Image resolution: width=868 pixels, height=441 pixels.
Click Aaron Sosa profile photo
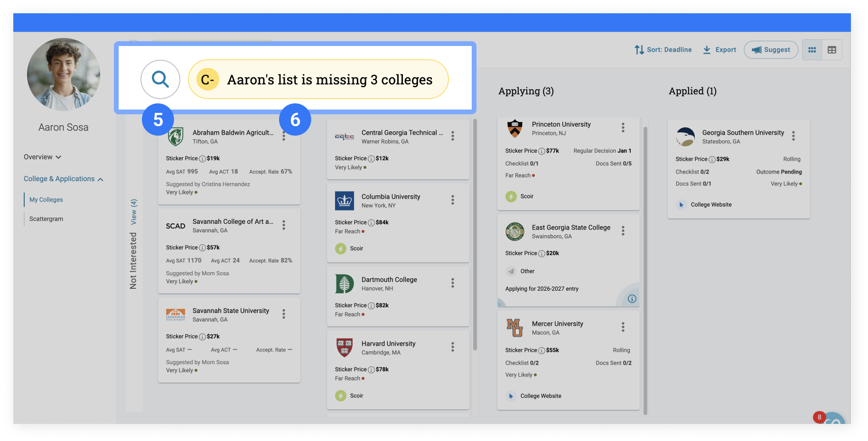click(64, 74)
